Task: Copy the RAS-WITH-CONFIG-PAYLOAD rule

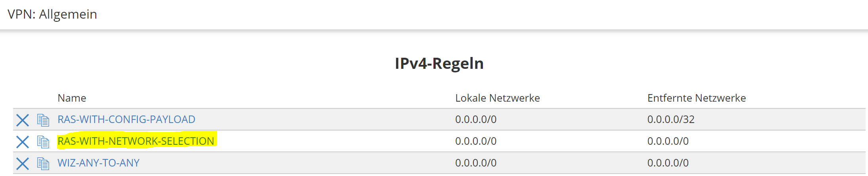Action: (43, 120)
